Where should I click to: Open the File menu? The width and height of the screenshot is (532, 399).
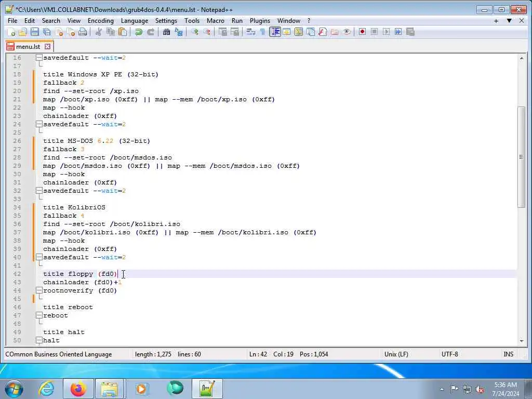12,21
